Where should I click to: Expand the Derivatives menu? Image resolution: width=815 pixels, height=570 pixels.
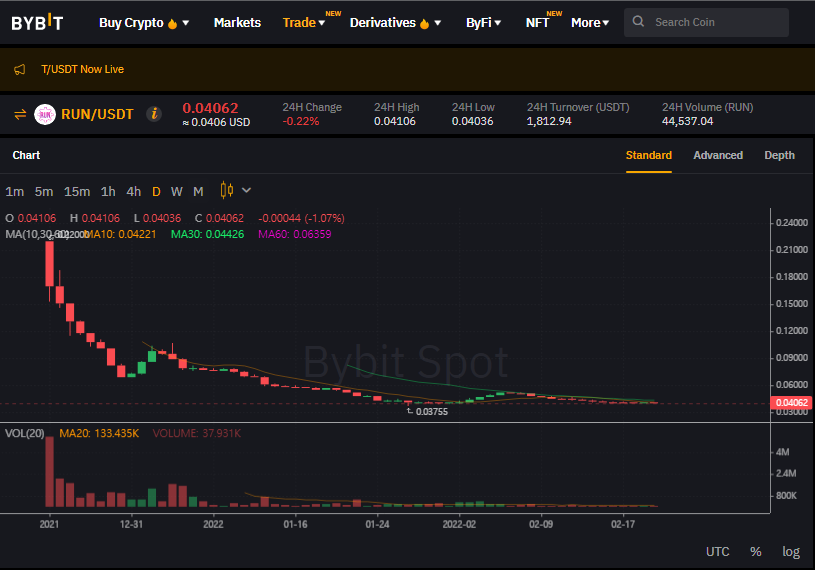tap(395, 23)
